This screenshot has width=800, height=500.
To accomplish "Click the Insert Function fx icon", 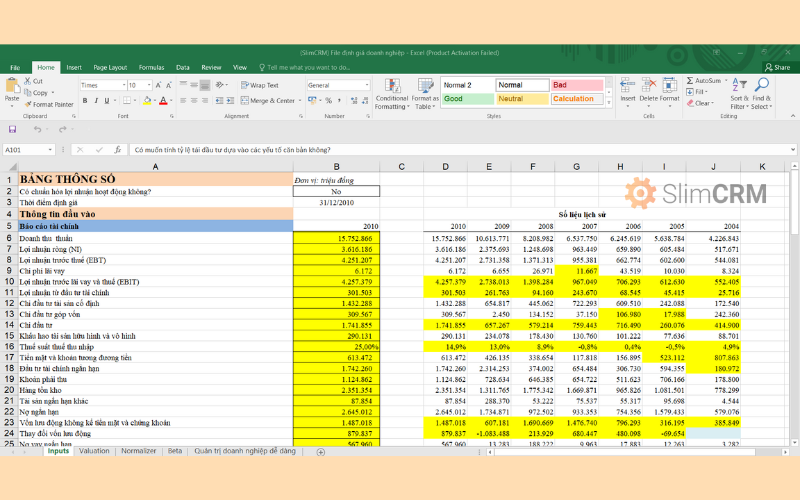I will pyautogui.click(x=118, y=149).
